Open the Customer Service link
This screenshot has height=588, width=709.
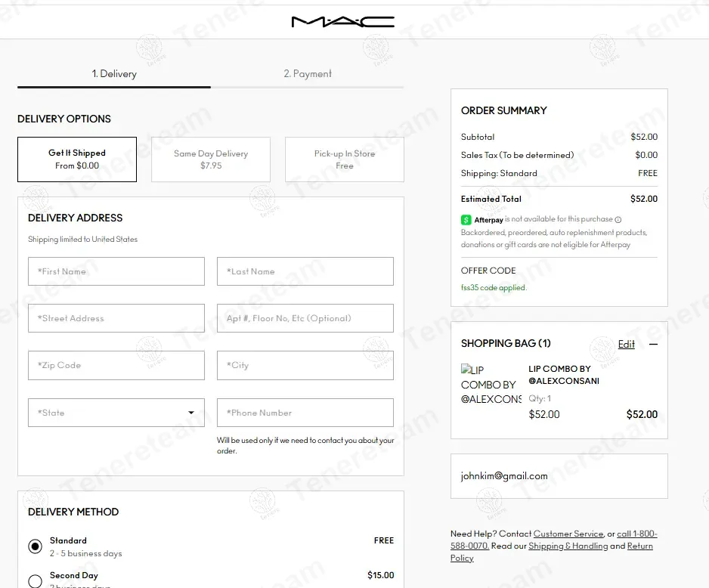pos(568,534)
